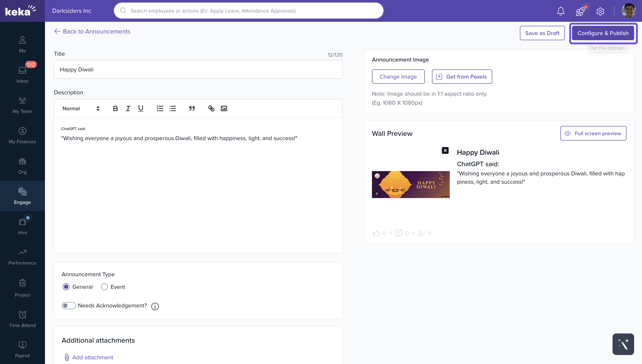
Task: Click the Title input field
Action: tap(198, 70)
